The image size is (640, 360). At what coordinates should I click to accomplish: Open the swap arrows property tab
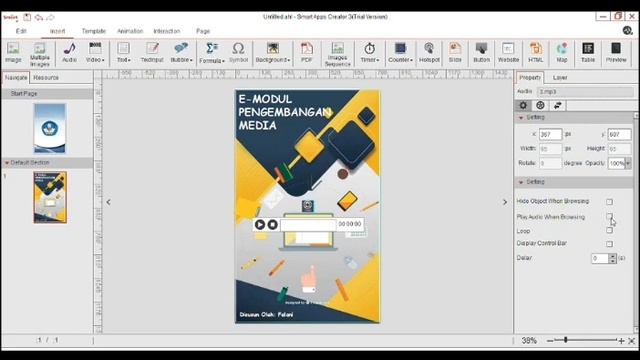[557, 105]
